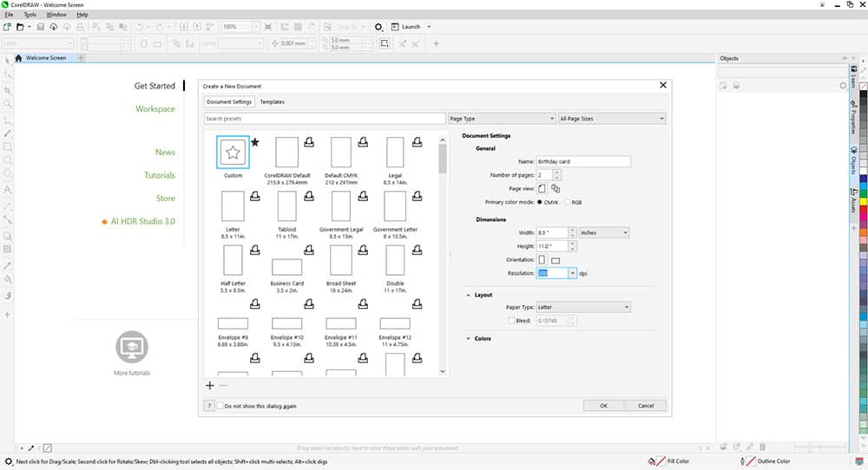Collapse the Layout section
868x470 pixels.
[x=469, y=296]
